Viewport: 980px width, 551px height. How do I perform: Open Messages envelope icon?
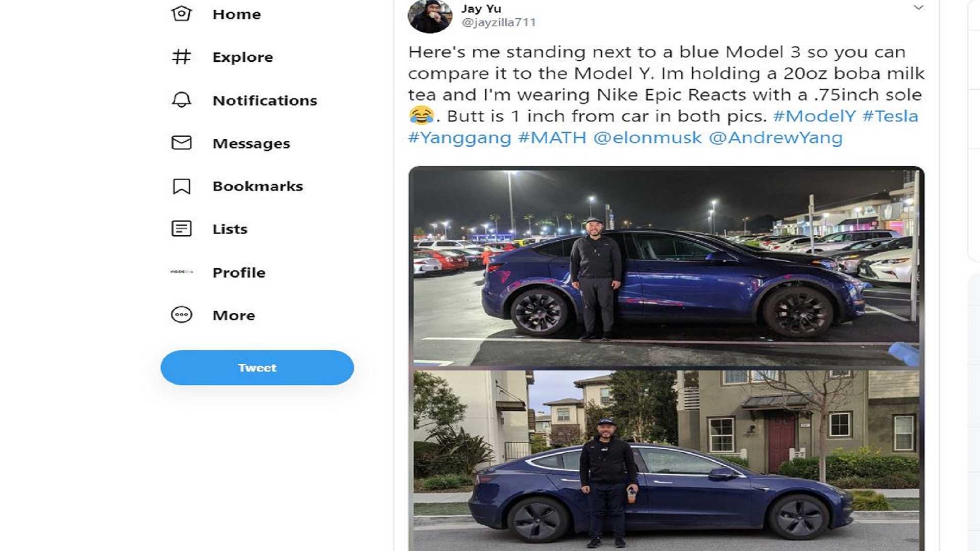click(x=181, y=143)
